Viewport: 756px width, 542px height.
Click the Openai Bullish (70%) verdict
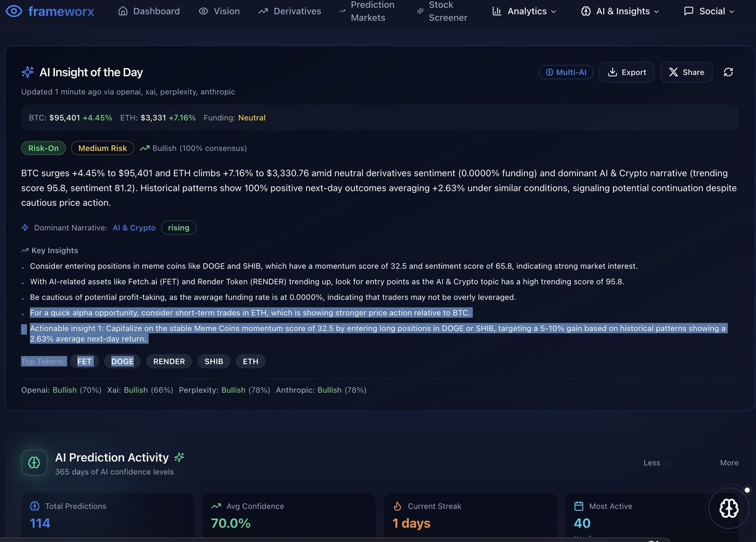pos(62,390)
